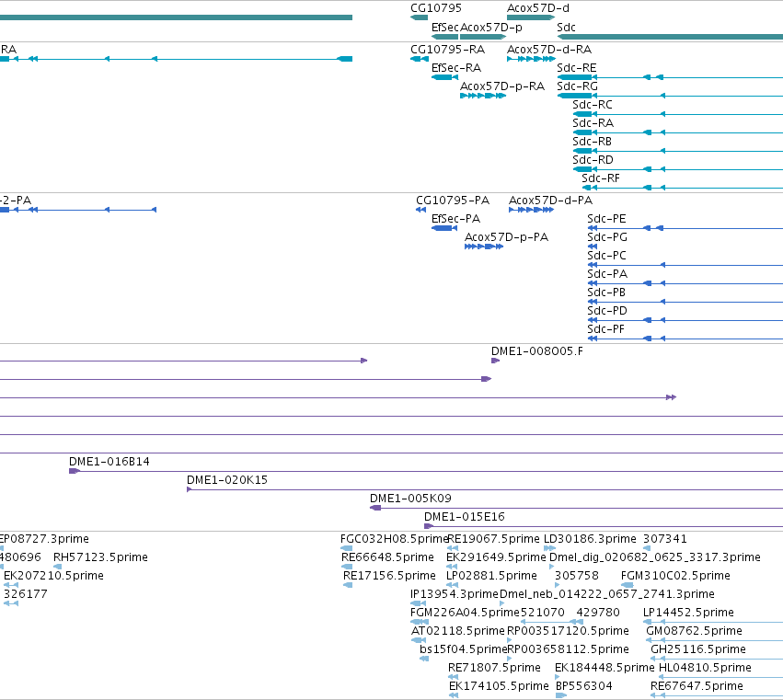The height and width of the screenshot is (700, 783).
Task: Click the 307341 EST feature
Action: tap(647, 548)
